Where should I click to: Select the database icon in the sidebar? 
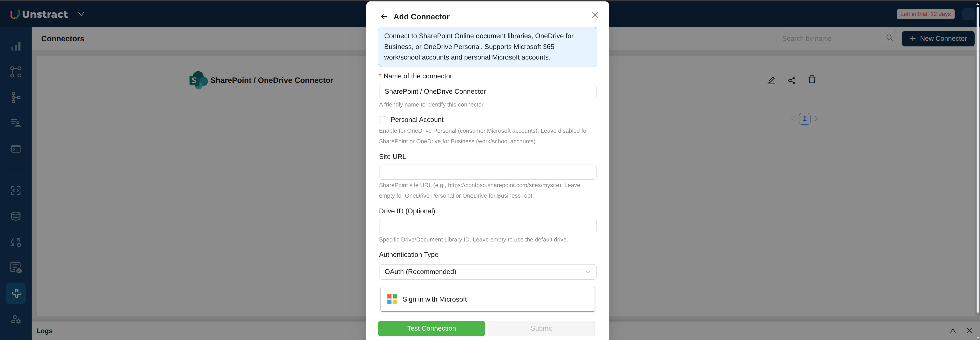coord(16,216)
